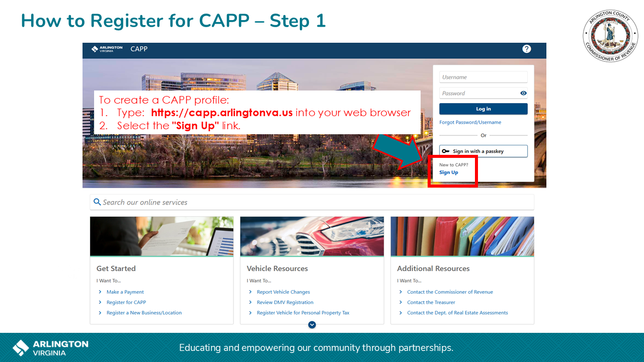Toggle password visibility eye icon
Screen dimensions: 644x362
(x=523, y=93)
